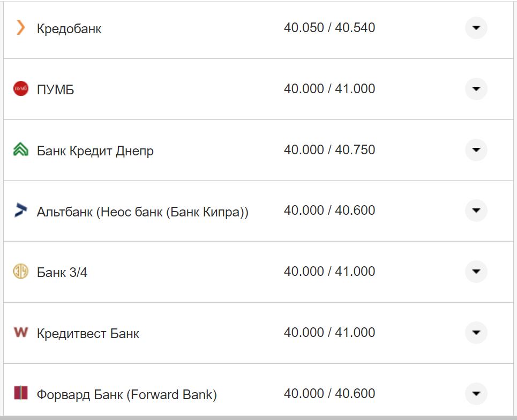The image size is (517, 420).
Task: Expand the Банк 3/4 rate details
Action: click(x=476, y=272)
